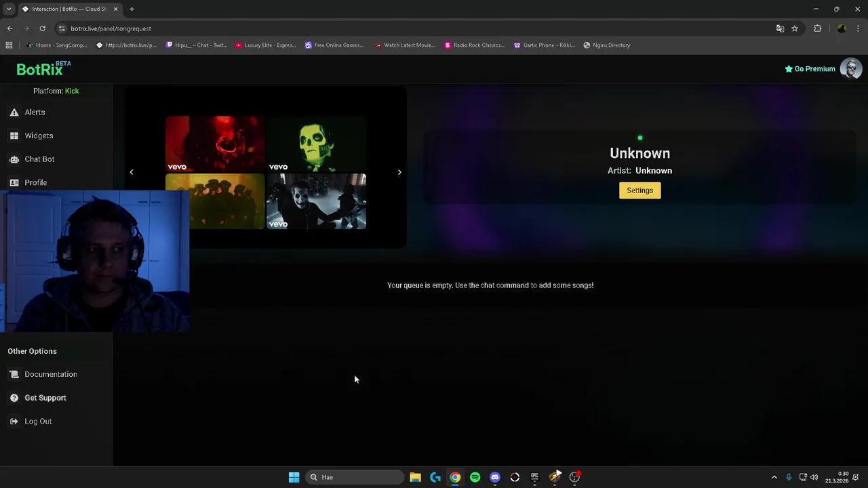Open the apps grid in bookmarks bar
Viewport: 868px width, 488px height.
[x=9, y=45]
